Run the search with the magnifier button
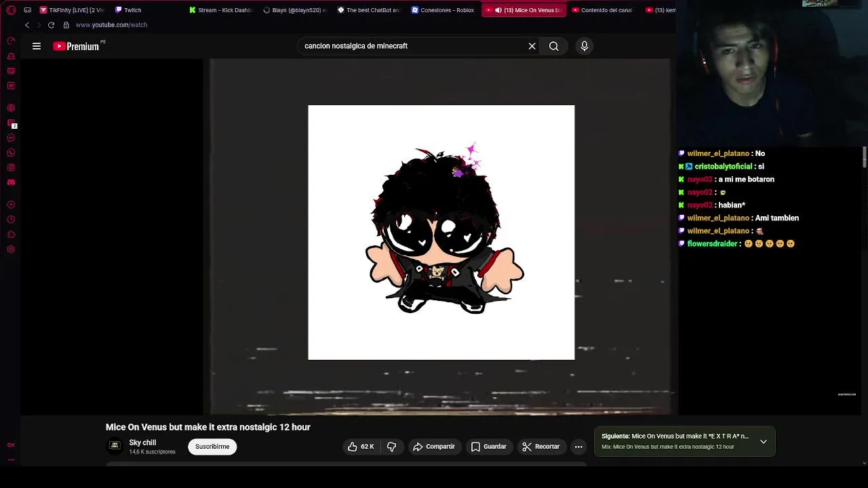This screenshot has height=488, width=868. tap(554, 46)
